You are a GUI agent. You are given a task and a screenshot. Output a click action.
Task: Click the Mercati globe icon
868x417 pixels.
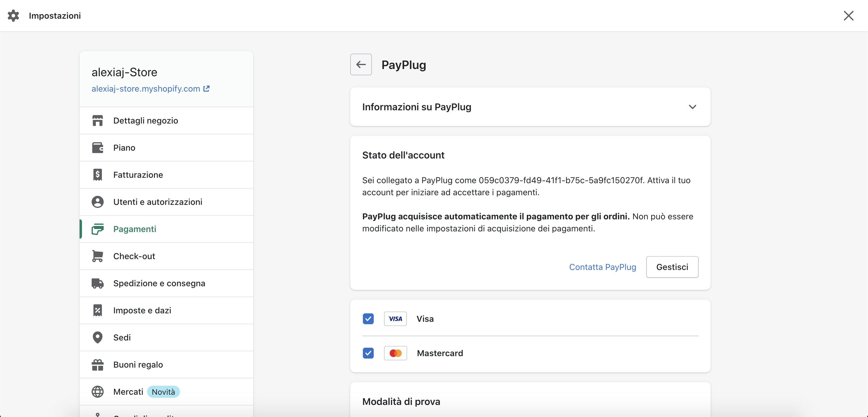(98, 392)
